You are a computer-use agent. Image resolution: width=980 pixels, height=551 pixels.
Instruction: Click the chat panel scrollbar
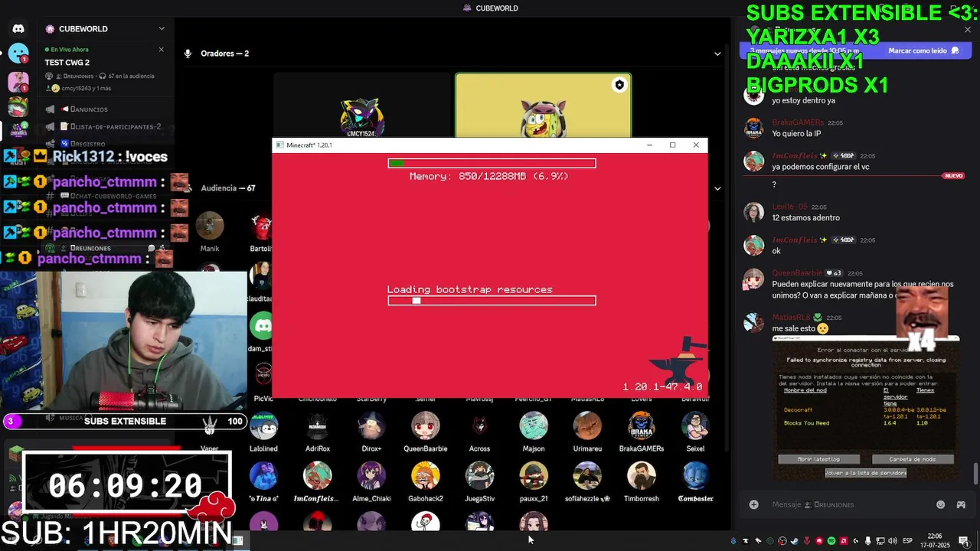click(975, 474)
